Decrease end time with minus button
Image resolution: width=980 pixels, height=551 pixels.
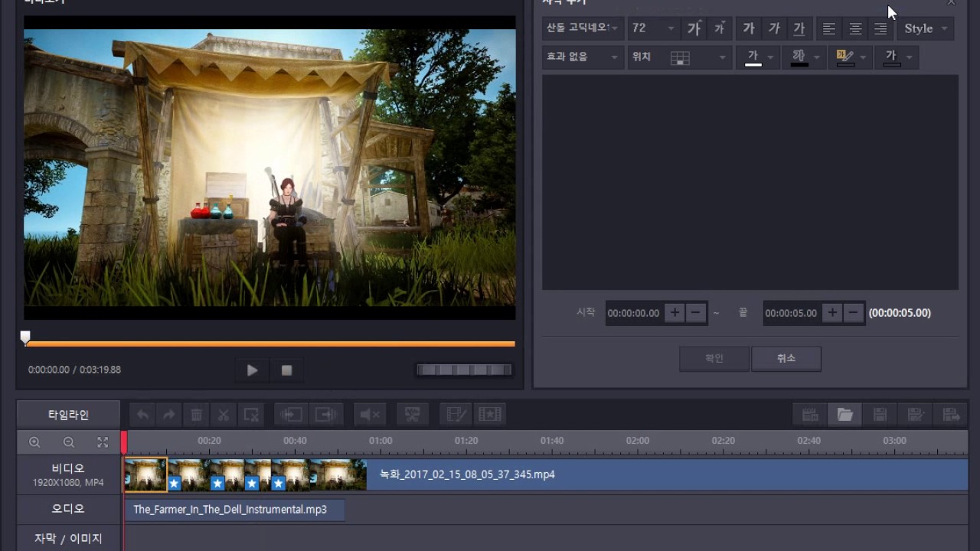[x=854, y=312]
